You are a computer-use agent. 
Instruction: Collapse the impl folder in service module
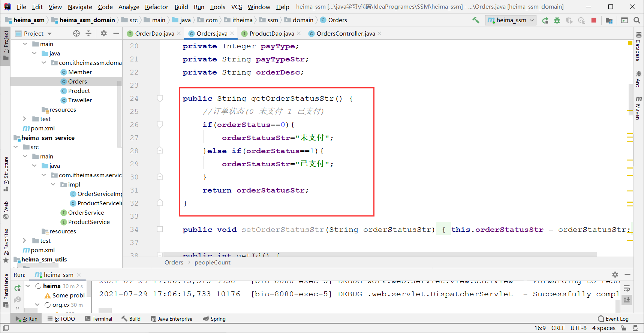[53, 184]
